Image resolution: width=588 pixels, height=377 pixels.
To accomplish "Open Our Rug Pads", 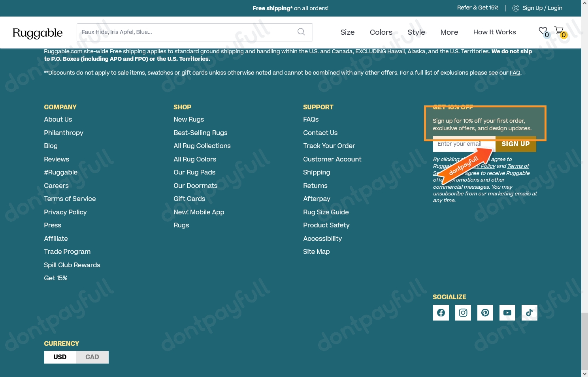I will pos(195,172).
